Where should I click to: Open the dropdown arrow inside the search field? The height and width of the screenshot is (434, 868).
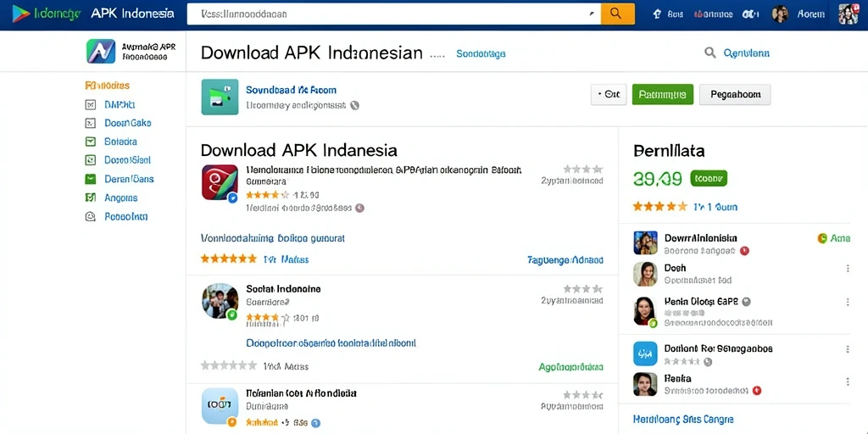[592, 14]
